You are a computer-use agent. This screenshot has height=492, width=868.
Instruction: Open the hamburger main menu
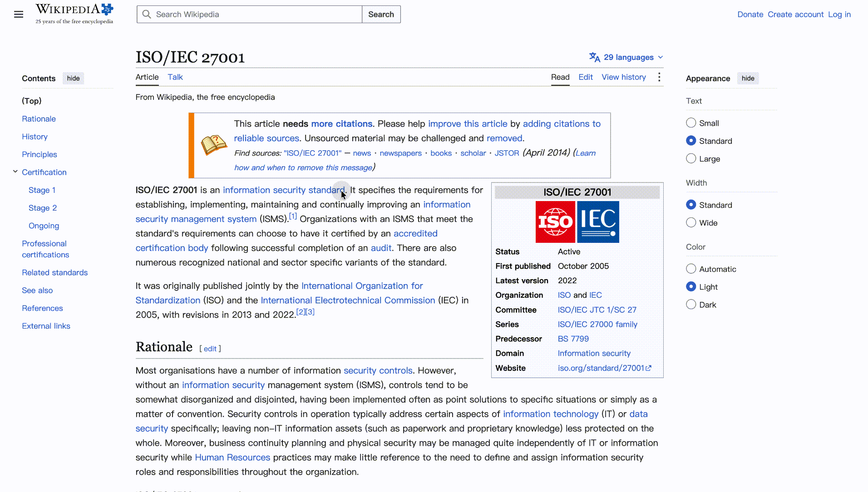tap(19, 15)
